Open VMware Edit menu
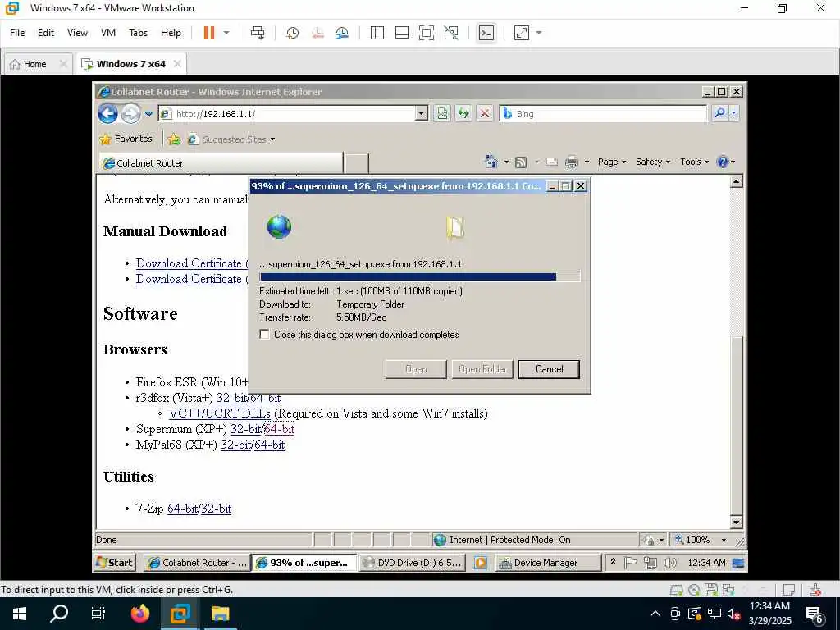This screenshot has height=630, width=840. pyautogui.click(x=46, y=33)
